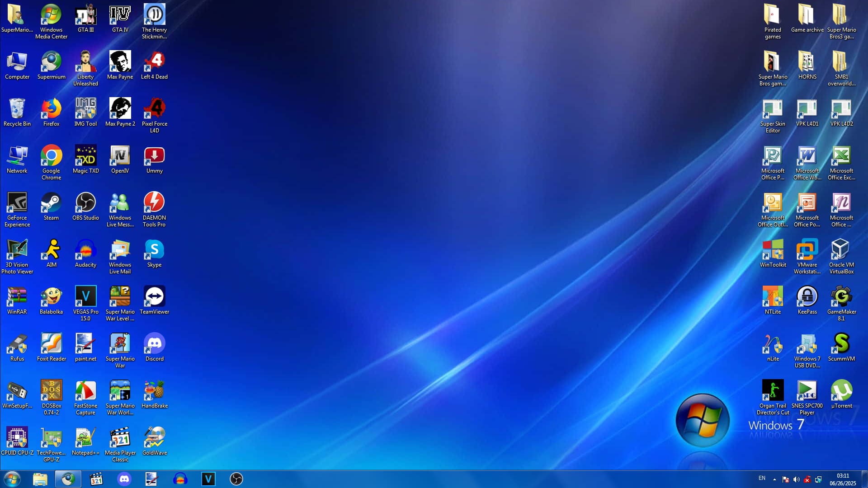Select the Recycle Bin icon
This screenshot has height=488, width=868.
pos(17,113)
